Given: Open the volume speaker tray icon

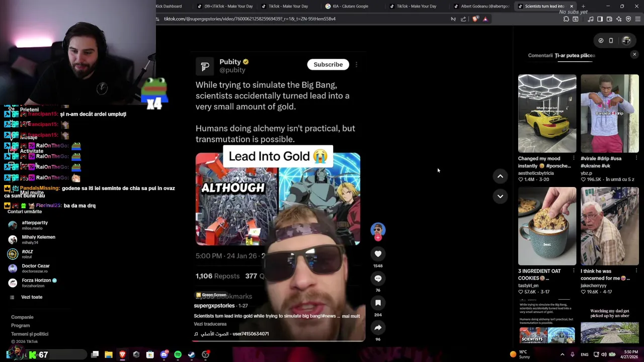Looking at the screenshot, I should (x=603, y=355).
